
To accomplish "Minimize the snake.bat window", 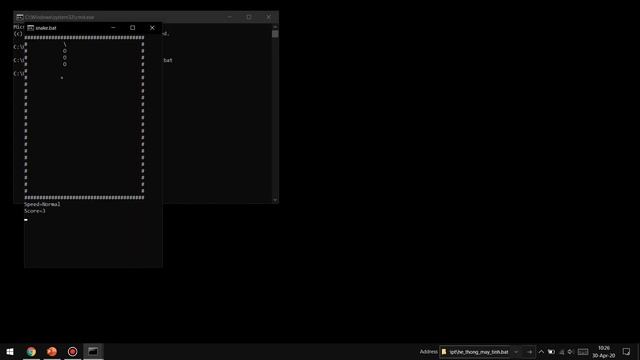I will click(113, 28).
